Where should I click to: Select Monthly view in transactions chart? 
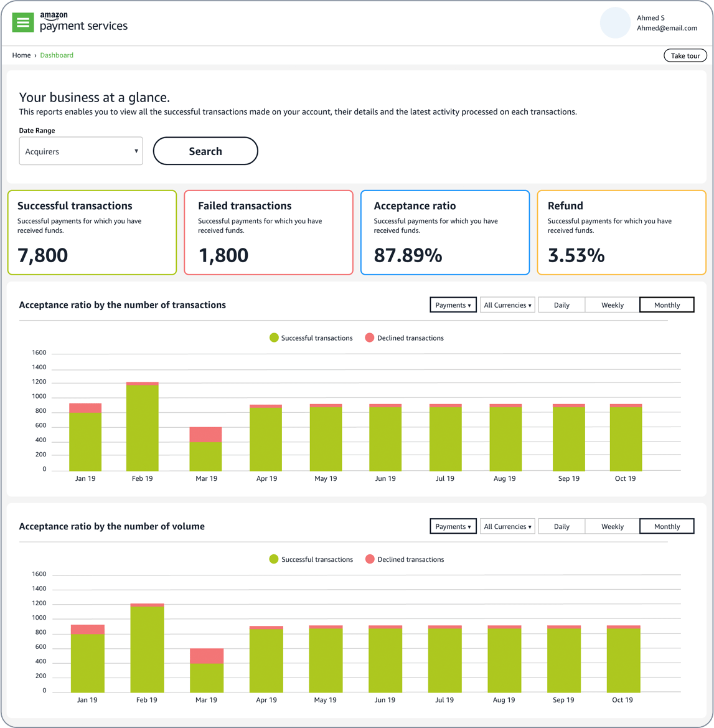click(667, 305)
